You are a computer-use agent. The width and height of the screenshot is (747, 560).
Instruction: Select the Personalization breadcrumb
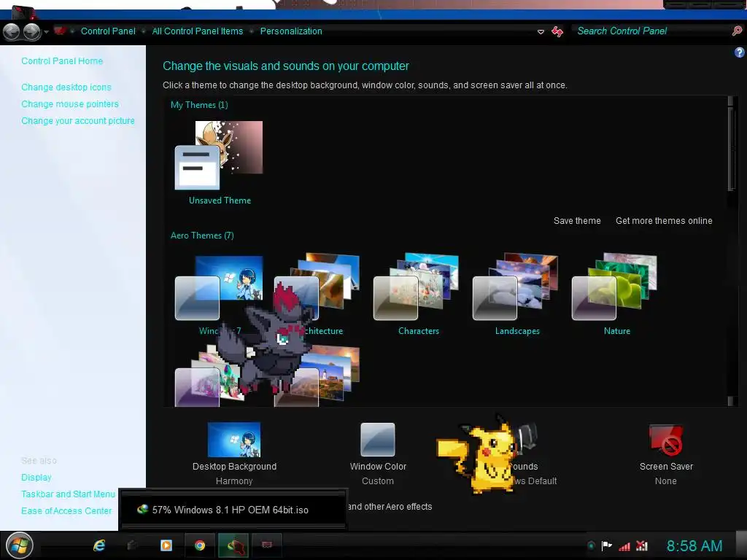(291, 31)
